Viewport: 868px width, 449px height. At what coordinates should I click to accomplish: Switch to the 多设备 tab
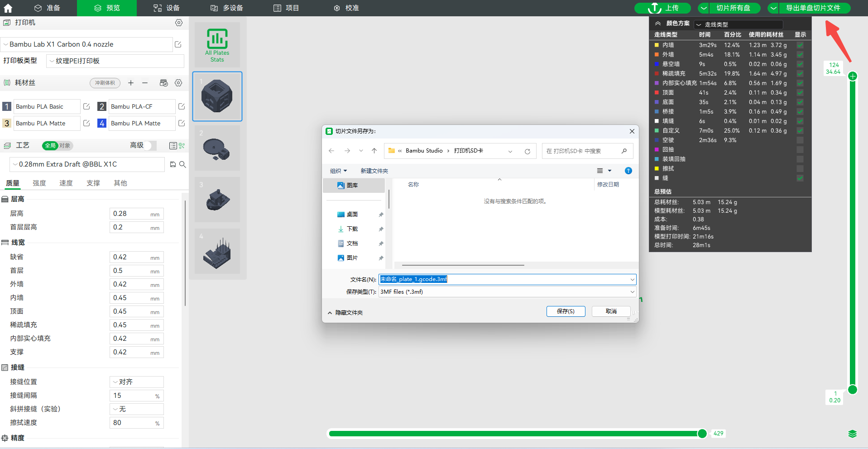point(227,8)
